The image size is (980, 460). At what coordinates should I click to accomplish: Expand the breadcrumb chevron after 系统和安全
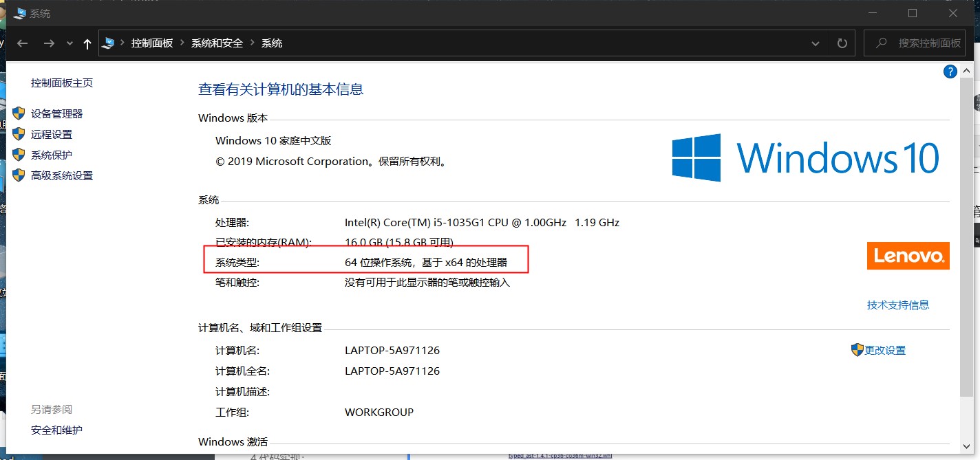pyautogui.click(x=252, y=43)
